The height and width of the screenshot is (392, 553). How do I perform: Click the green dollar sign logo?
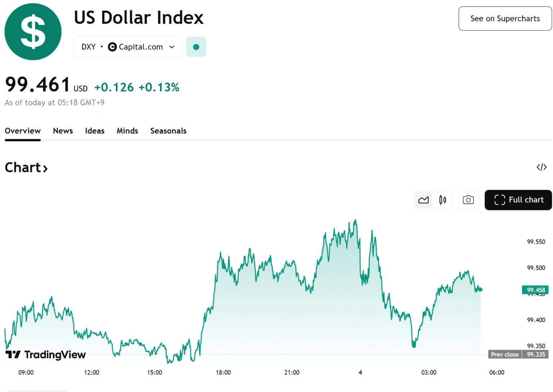point(33,32)
